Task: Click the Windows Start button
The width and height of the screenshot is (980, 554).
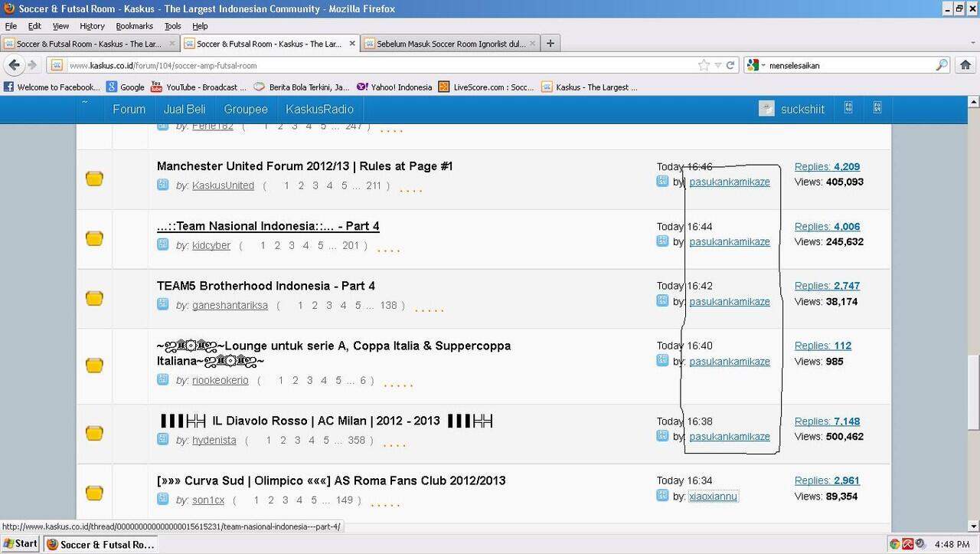Action: point(21,543)
